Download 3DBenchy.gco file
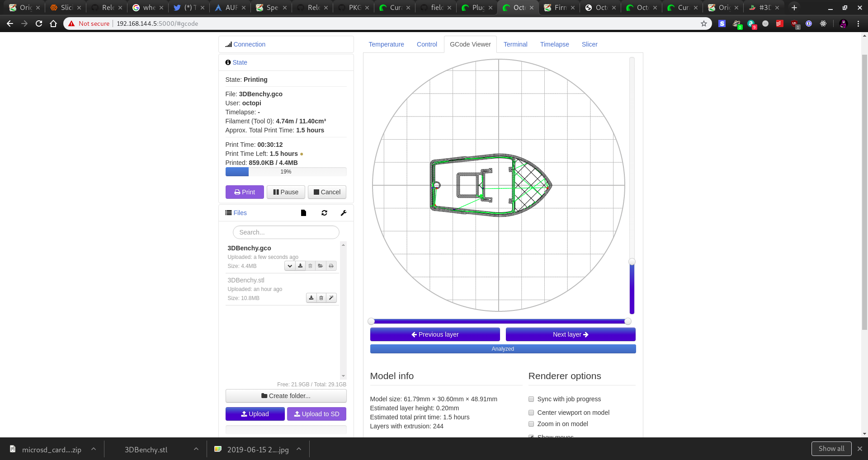Image resolution: width=868 pixels, height=460 pixels. pyautogui.click(x=300, y=266)
